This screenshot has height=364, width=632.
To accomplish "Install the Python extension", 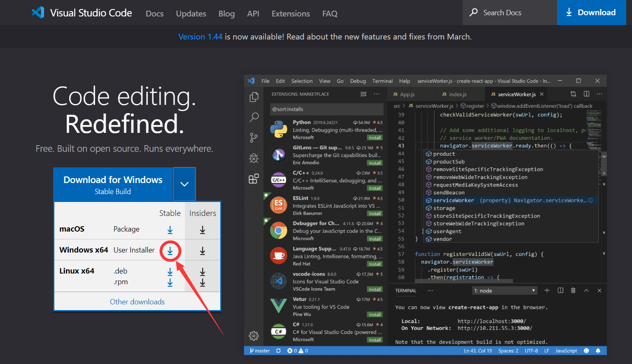I will point(375,138).
